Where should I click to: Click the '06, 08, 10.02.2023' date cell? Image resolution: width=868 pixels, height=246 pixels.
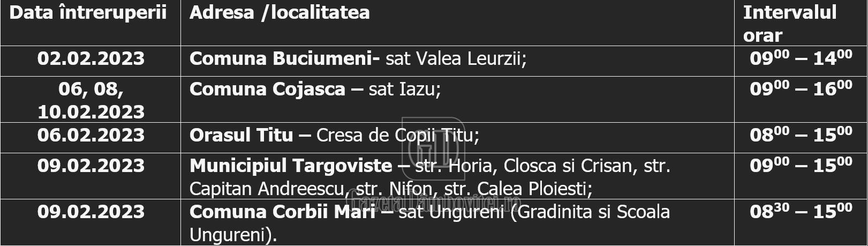(x=90, y=100)
